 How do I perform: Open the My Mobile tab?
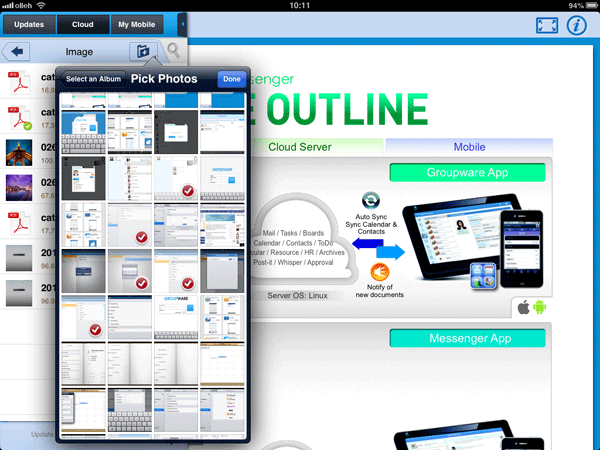pyautogui.click(x=137, y=23)
